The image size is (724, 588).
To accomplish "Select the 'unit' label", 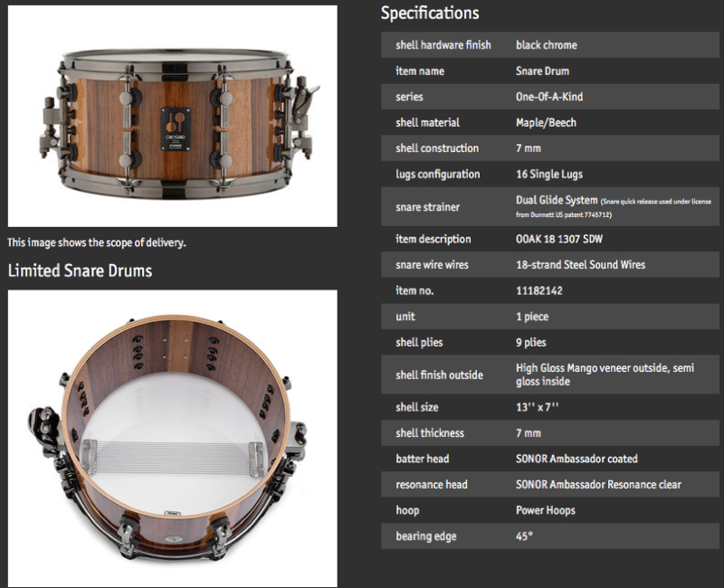I will click(x=405, y=316).
